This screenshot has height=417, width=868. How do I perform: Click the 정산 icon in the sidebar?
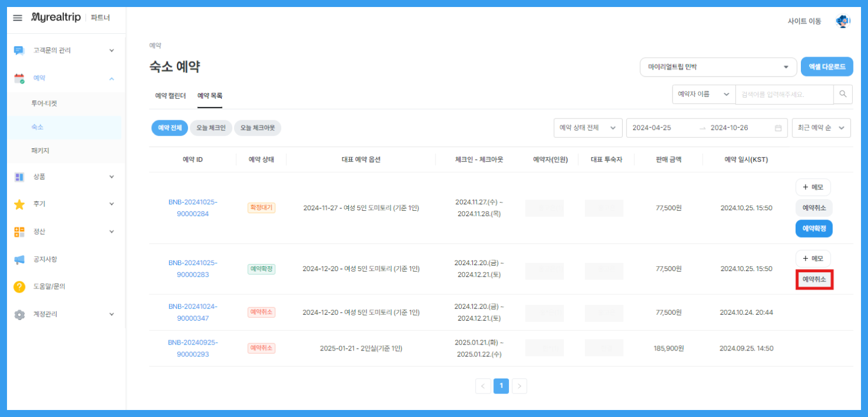pyautogui.click(x=18, y=231)
